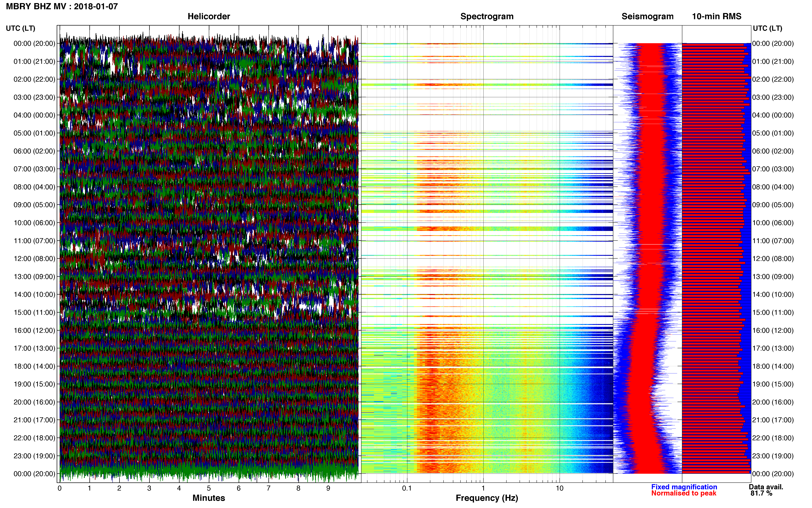
Task: Click the blue "Fixed magnification" legend text
Action: tap(684, 487)
